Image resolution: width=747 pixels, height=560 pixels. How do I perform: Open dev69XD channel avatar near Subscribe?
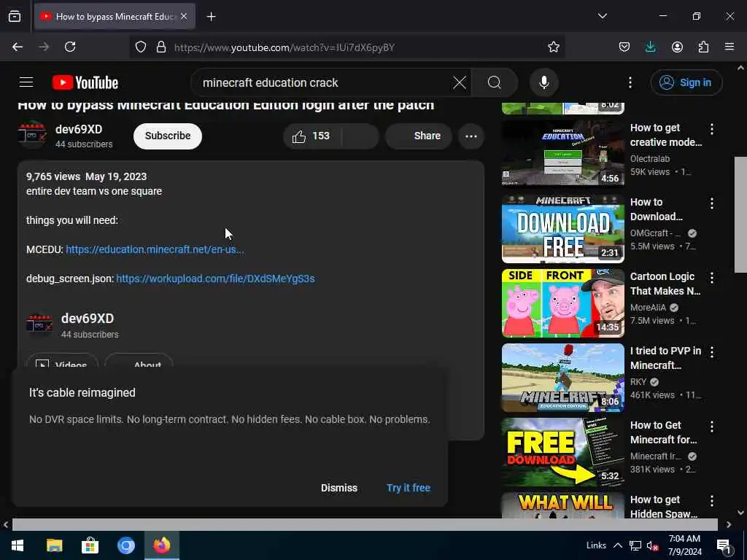(32, 135)
